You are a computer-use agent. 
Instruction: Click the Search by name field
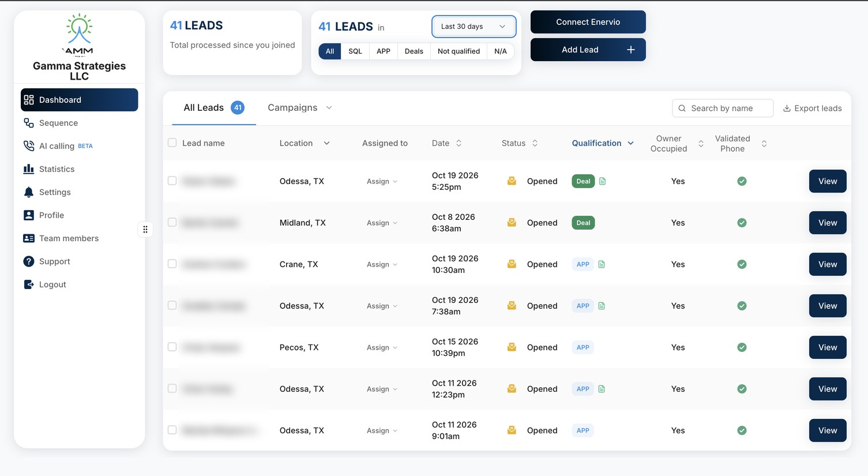[x=722, y=108]
